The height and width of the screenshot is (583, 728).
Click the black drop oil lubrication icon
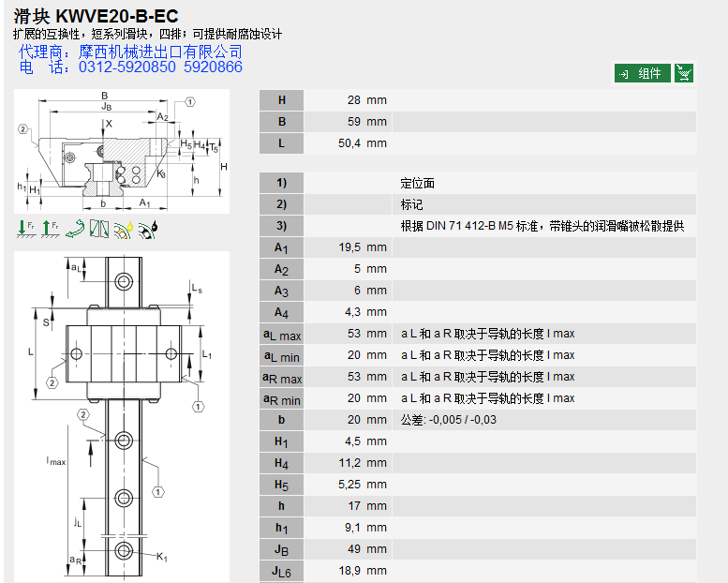tap(147, 228)
